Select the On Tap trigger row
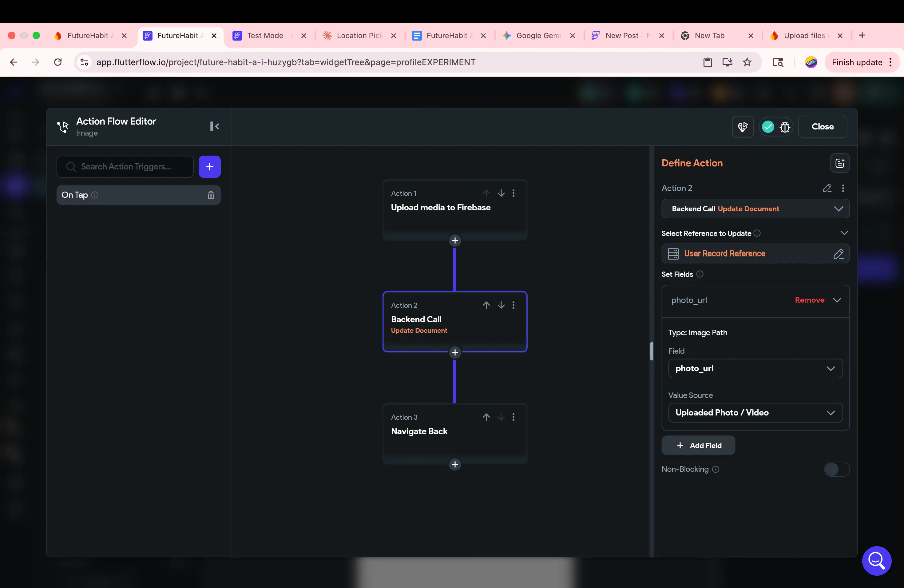The width and height of the screenshot is (904, 588). click(x=138, y=195)
